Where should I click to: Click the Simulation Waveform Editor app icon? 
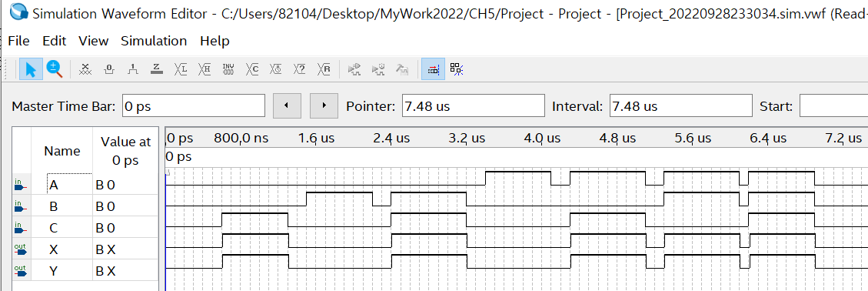click(x=18, y=12)
